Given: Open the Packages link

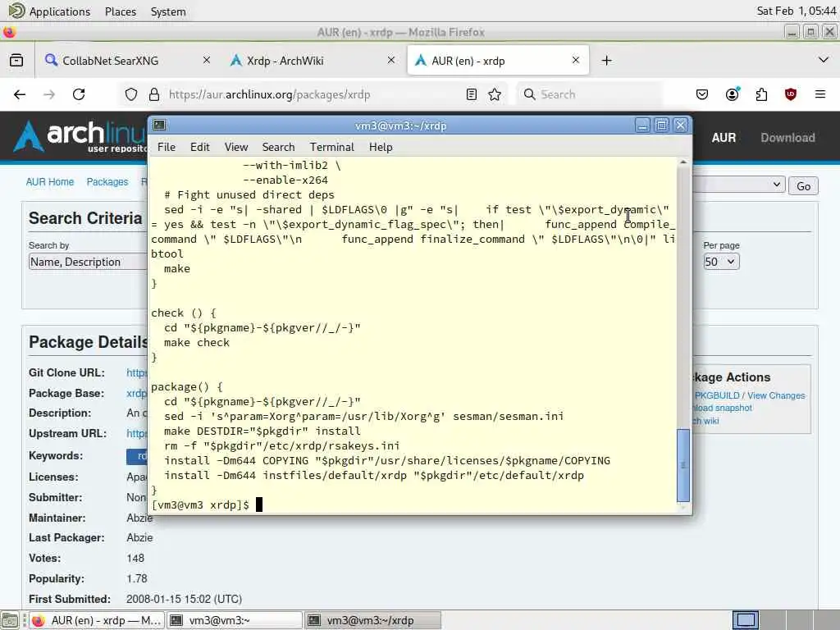Looking at the screenshot, I should tap(107, 182).
